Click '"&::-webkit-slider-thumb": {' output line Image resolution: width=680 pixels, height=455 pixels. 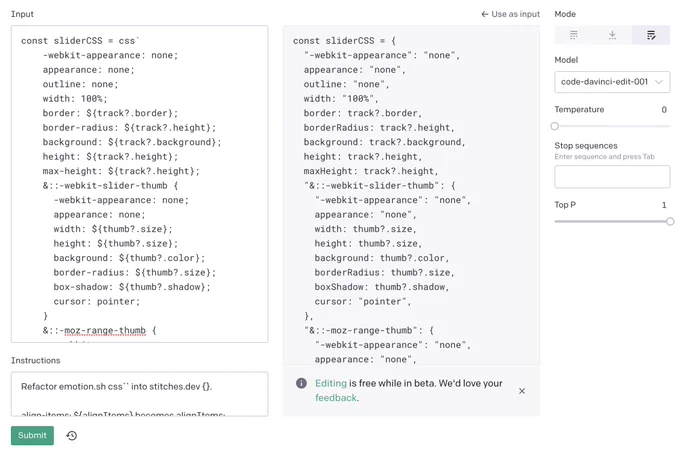click(x=379, y=186)
